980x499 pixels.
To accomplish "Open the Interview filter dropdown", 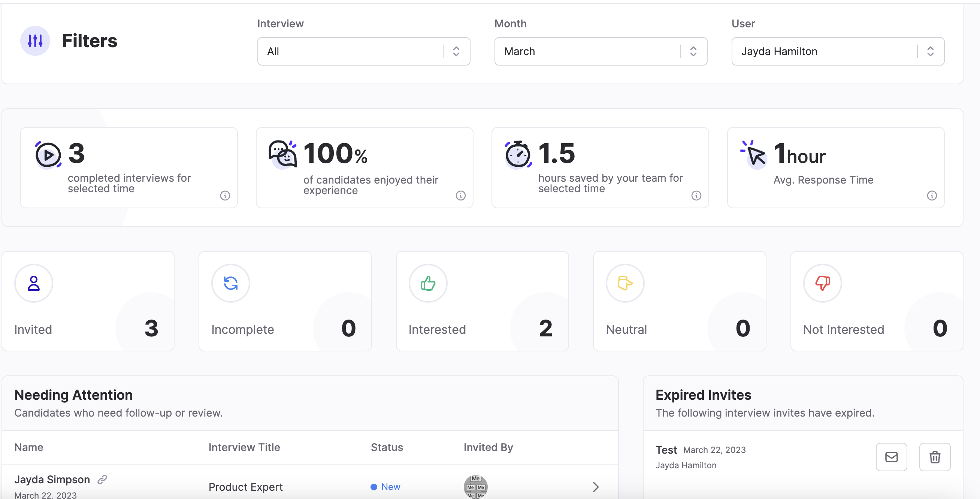I will click(363, 51).
